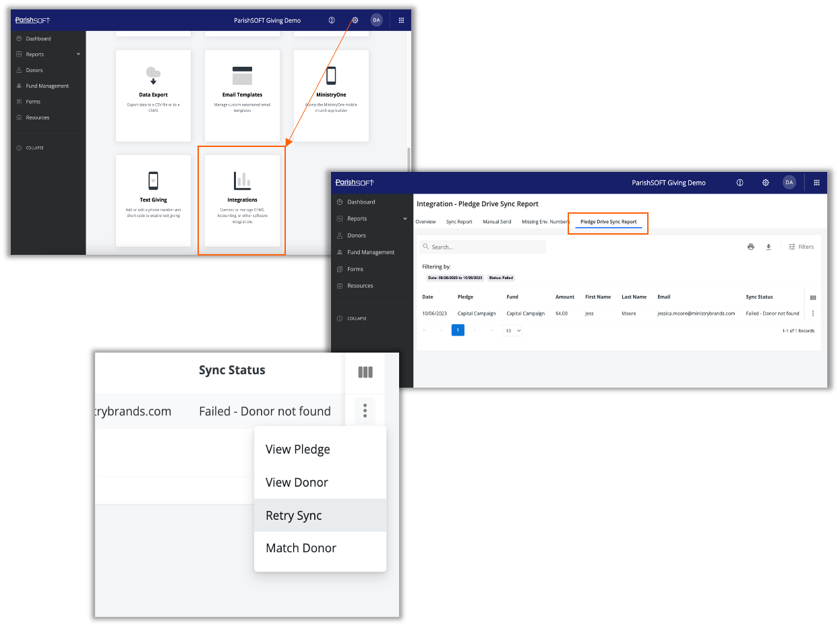Click the print icon in the report toolbar
Viewport: 840px width, 627px height.
tap(750, 247)
